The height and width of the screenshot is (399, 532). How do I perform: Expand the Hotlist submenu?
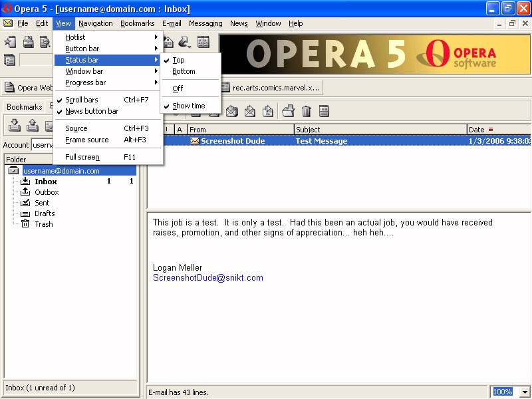(x=108, y=37)
